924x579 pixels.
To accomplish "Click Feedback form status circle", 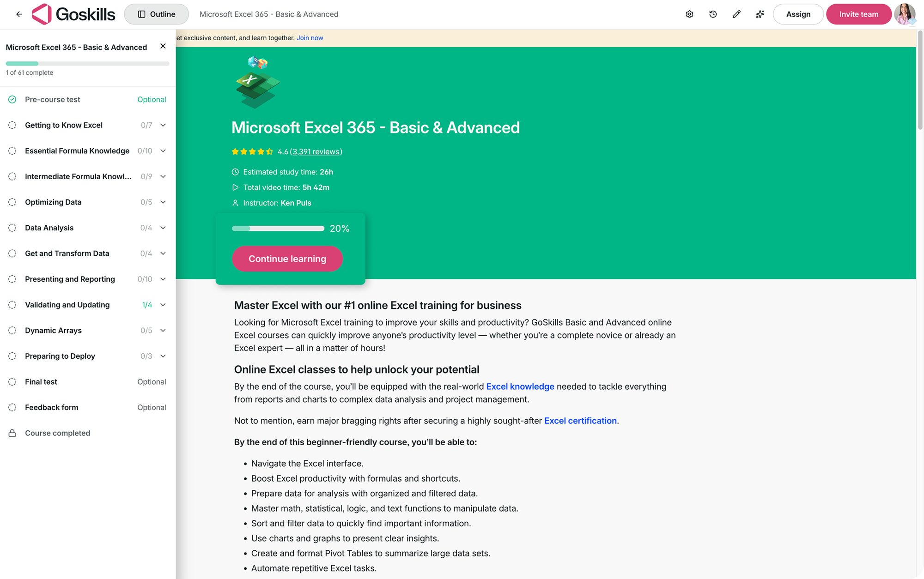I will 12,407.
